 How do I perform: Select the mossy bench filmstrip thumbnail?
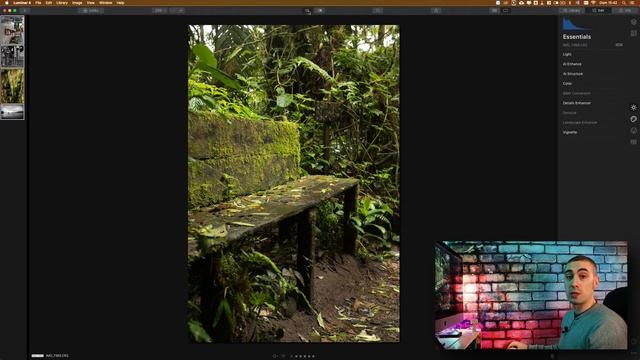pyautogui.click(x=12, y=86)
